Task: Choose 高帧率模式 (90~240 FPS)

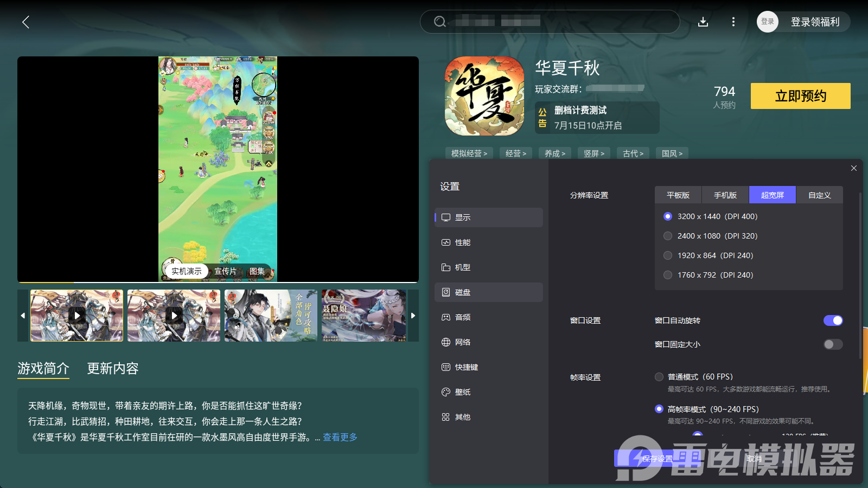Action: click(x=659, y=409)
